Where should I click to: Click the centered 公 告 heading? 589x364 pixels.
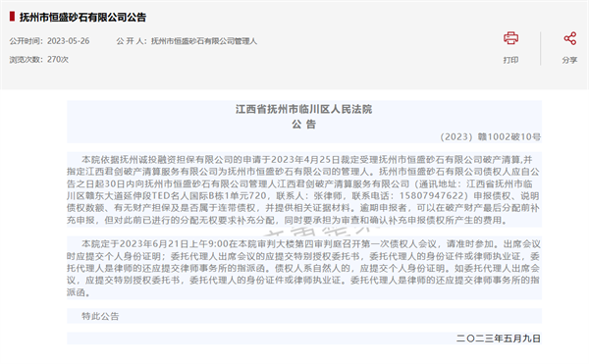point(304,125)
